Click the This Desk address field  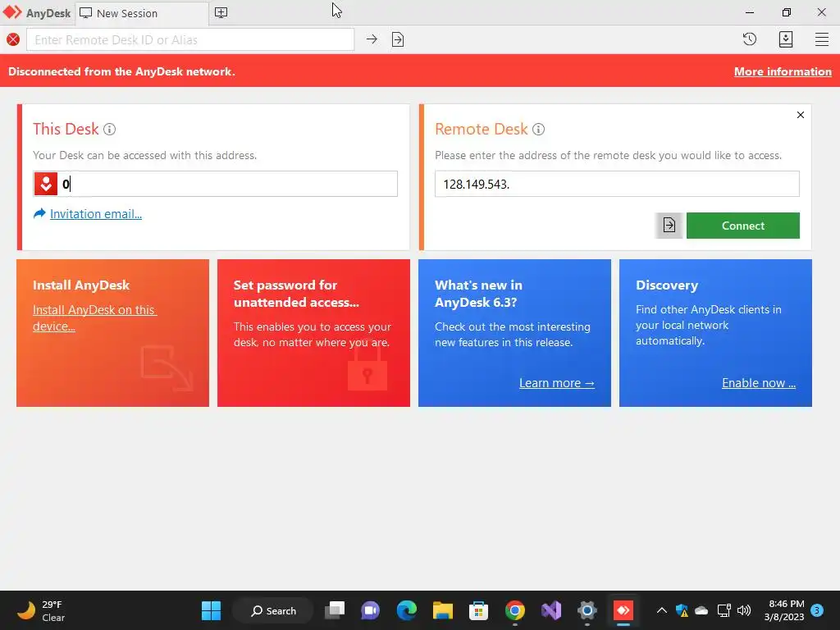point(216,184)
